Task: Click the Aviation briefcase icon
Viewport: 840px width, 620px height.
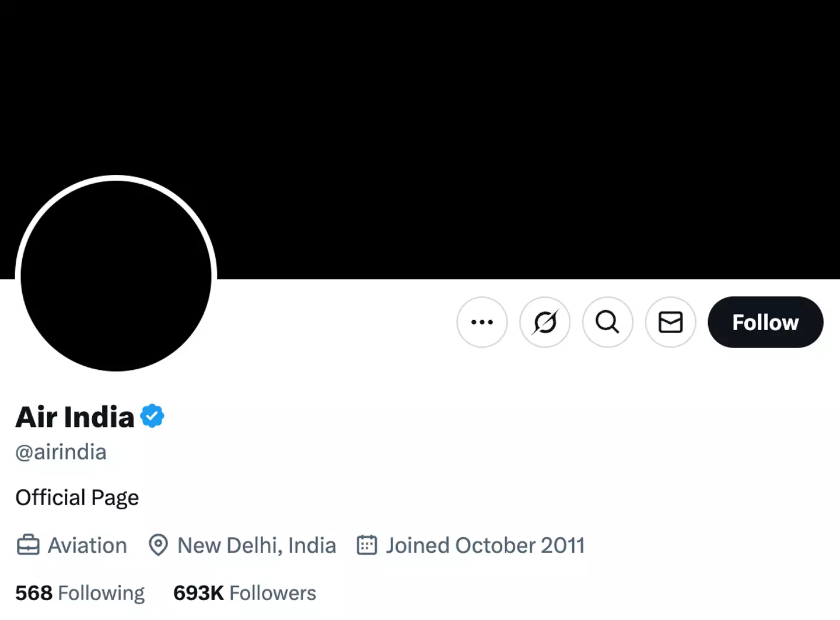Action: click(27, 545)
